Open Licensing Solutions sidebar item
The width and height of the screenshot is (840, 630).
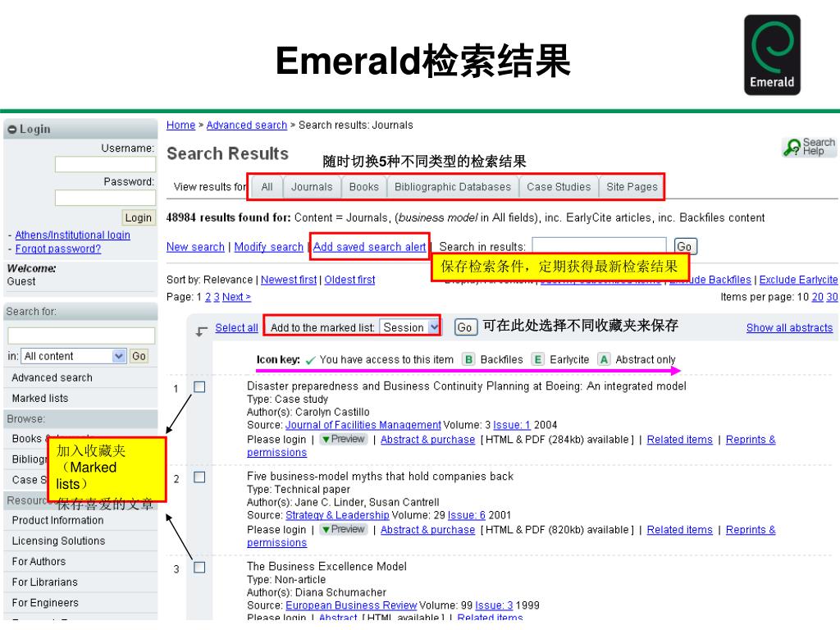click(x=58, y=541)
